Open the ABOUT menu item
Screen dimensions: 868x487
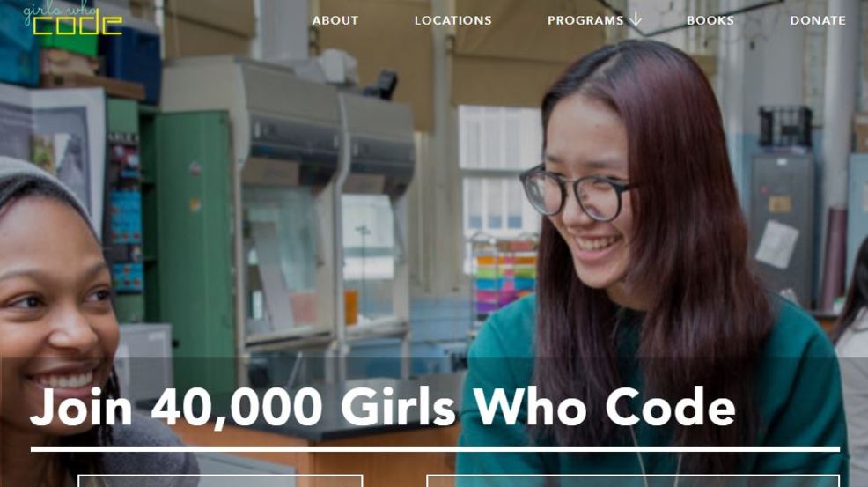pyautogui.click(x=335, y=20)
